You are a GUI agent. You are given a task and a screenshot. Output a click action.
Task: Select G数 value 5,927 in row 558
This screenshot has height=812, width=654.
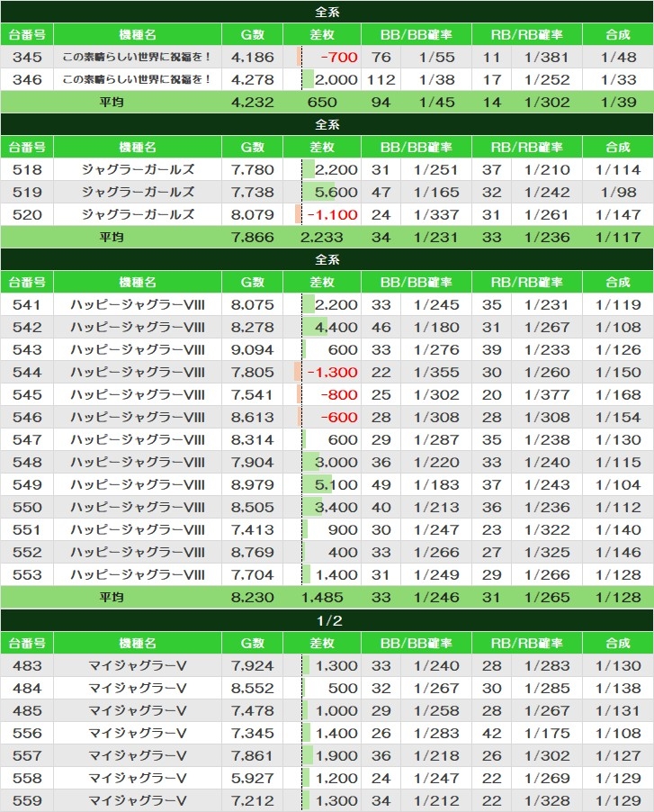click(253, 779)
